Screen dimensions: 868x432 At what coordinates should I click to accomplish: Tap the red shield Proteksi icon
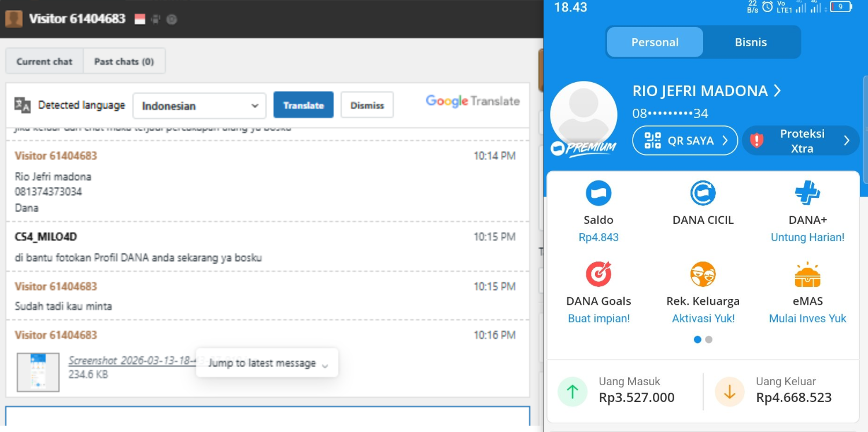pos(756,141)
